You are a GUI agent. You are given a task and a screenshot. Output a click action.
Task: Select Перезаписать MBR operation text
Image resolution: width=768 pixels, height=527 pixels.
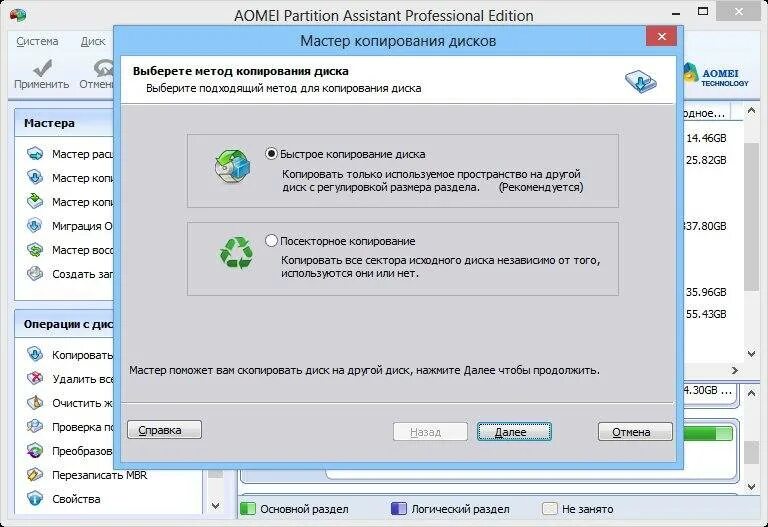[99, 475]
